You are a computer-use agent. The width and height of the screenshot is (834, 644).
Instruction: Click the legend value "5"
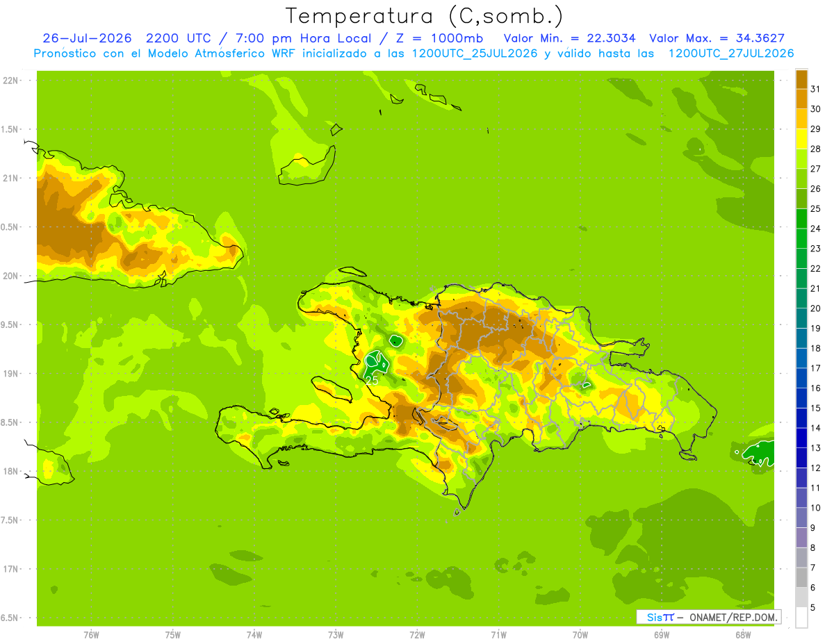click(x=813, y=607)
